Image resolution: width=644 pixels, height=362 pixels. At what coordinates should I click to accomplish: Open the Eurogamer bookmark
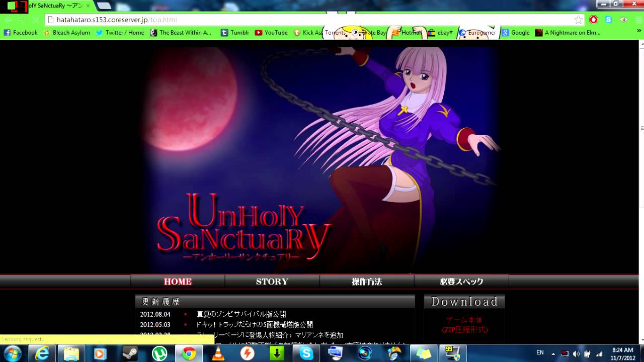[477, 33]
